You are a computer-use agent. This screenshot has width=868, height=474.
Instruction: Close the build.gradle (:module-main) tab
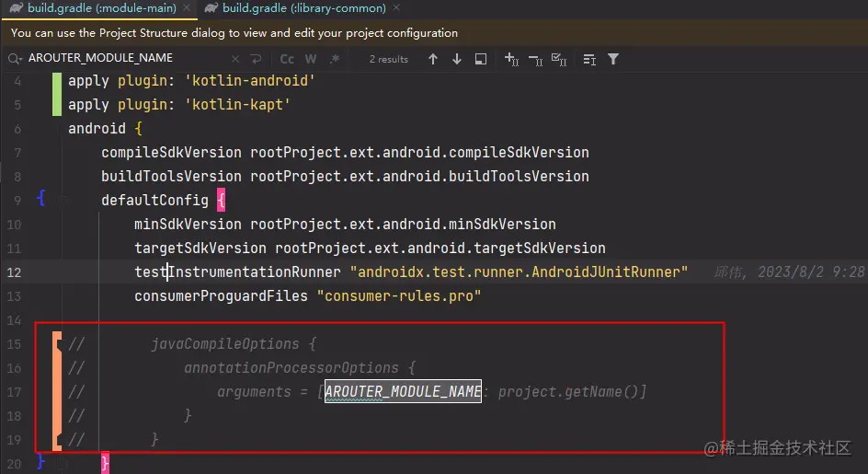tap(187, 7)
